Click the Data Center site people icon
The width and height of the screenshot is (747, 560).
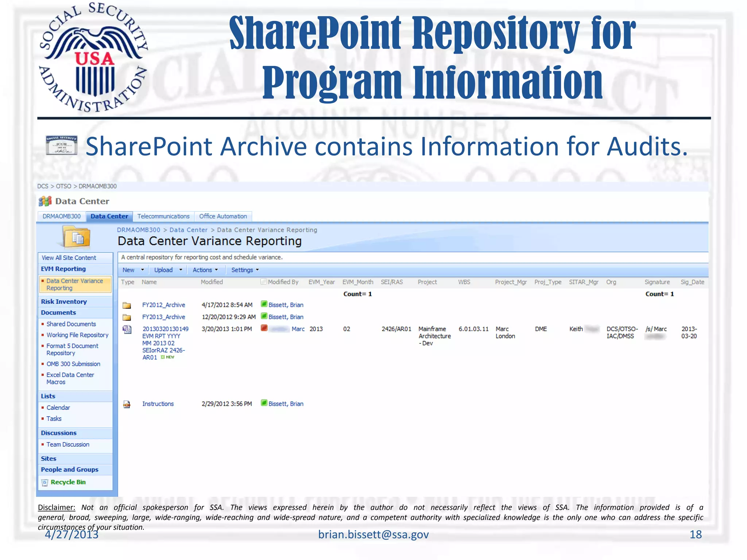pos(45,201)
